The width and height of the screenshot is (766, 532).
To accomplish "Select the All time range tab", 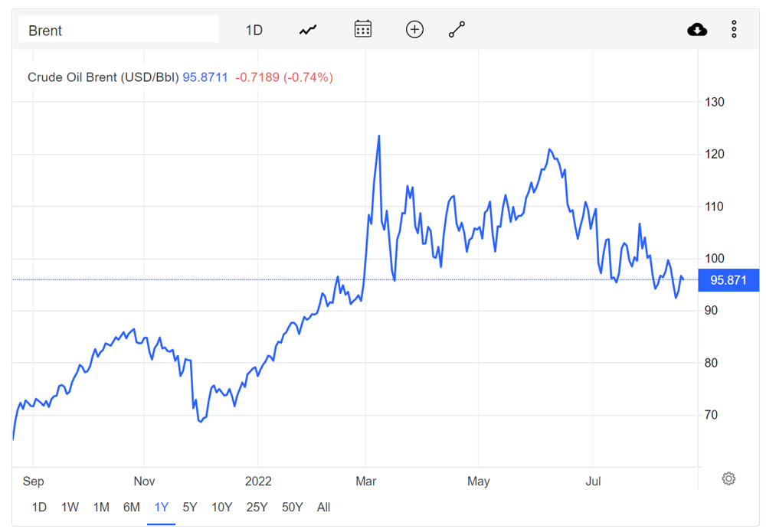I will click(323, 507).
